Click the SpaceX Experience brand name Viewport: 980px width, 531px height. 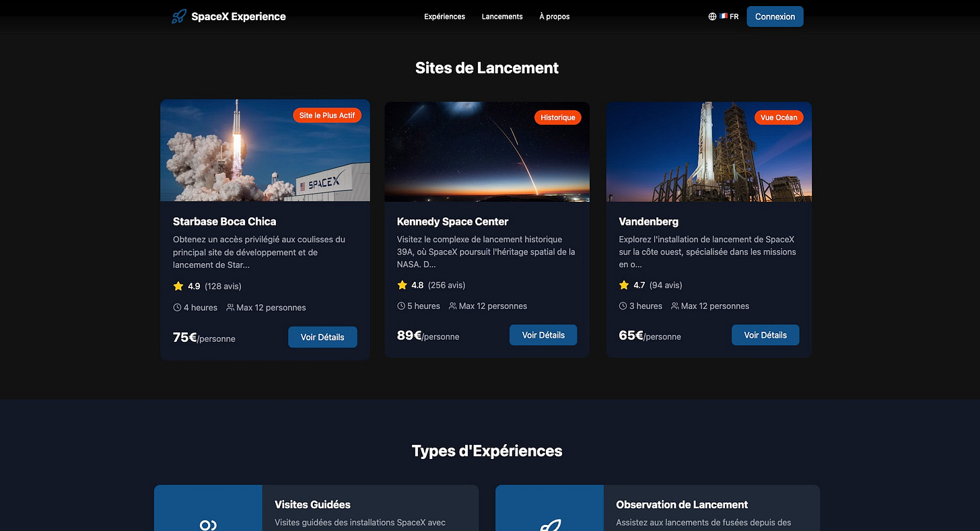click(238, 17)
